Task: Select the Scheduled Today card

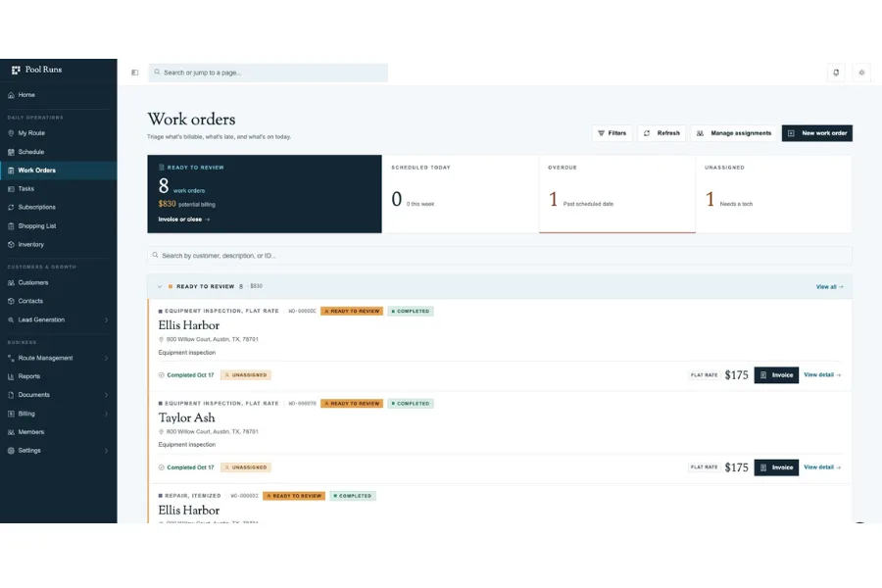Action: pos(461,194)
